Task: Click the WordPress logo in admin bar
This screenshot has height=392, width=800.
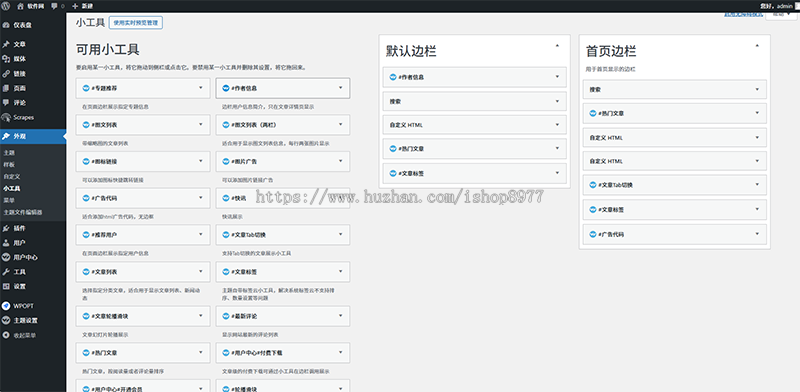Action: 6,6
